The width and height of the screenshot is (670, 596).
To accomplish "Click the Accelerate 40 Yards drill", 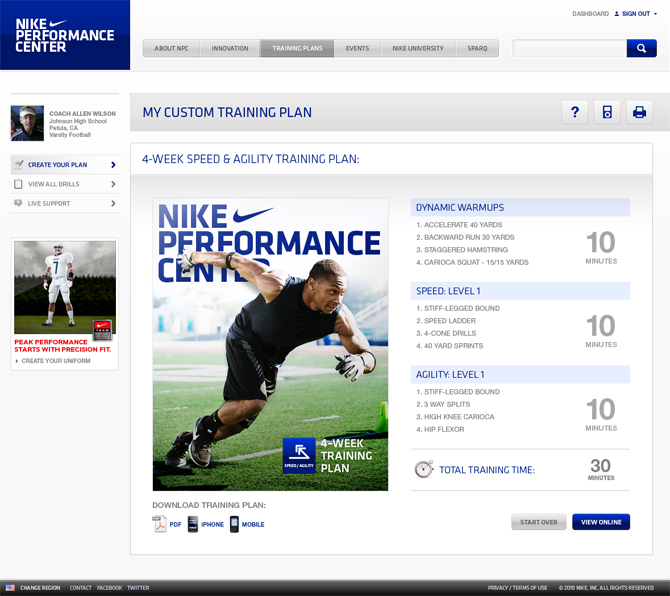I will pyautogui.click(x=459, y=225).
